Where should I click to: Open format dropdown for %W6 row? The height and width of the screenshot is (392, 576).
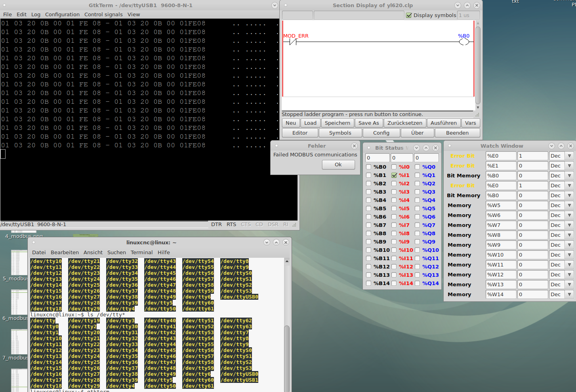click(569, 215)
